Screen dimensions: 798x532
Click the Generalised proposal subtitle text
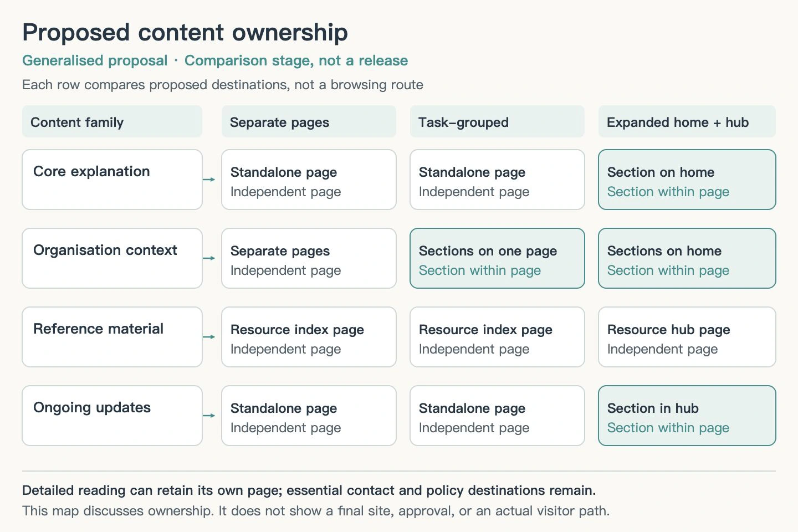point(95,60)
